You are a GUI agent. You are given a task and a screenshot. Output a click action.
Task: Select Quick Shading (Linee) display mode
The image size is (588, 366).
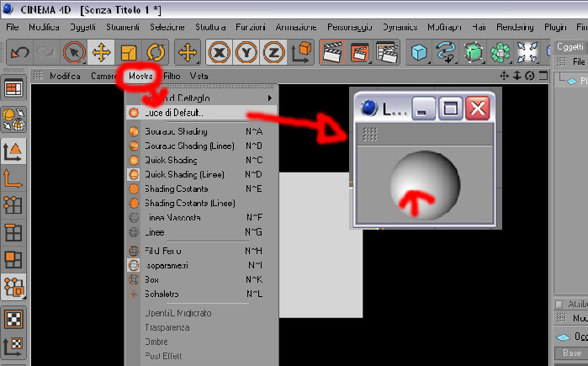tap(202, 174)
